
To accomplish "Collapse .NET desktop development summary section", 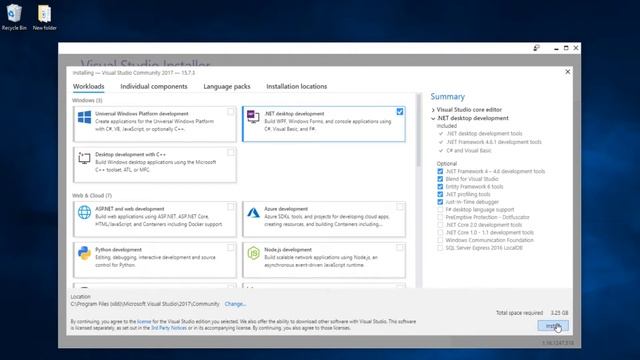I will [433, 118].
